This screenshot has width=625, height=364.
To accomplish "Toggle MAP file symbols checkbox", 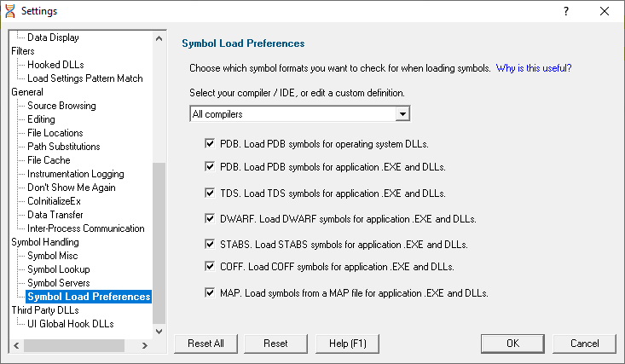I will coord(210,292).
